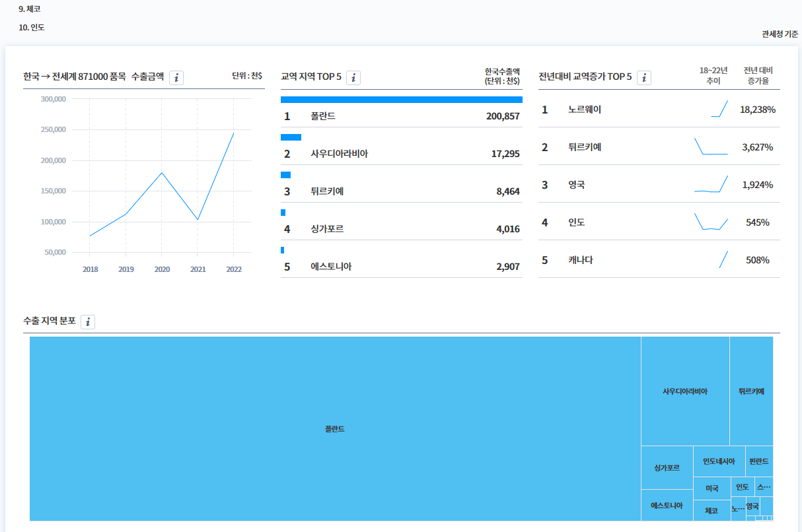The height and width of the screenshot is (532, 802).
Task: Click list item 10. 인도
Action: (x=32, y=28)
